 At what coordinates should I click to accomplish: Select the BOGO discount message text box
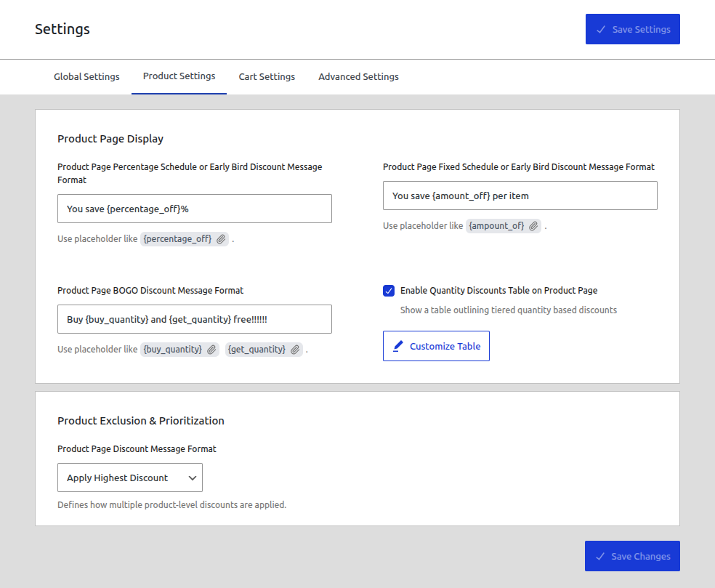point(194,319)
